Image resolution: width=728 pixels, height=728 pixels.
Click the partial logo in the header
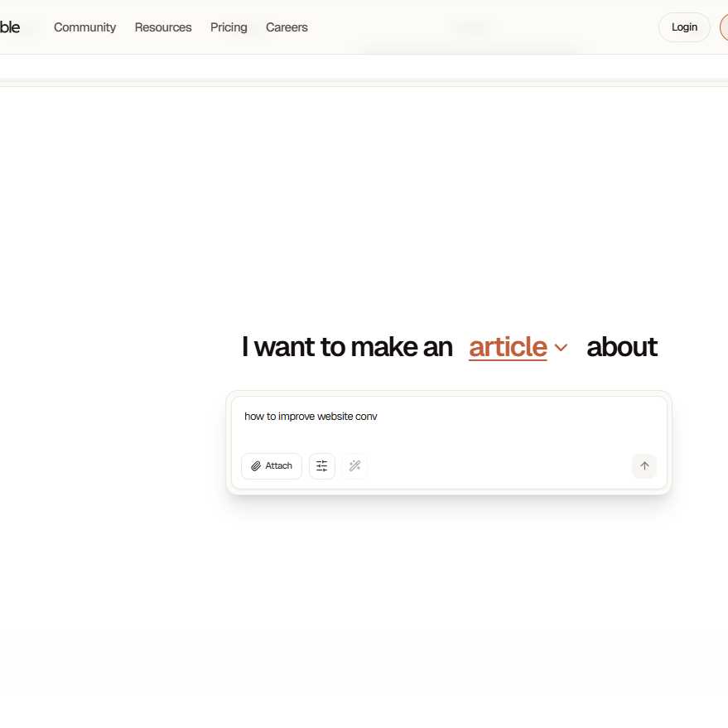[x=10, y=27]
